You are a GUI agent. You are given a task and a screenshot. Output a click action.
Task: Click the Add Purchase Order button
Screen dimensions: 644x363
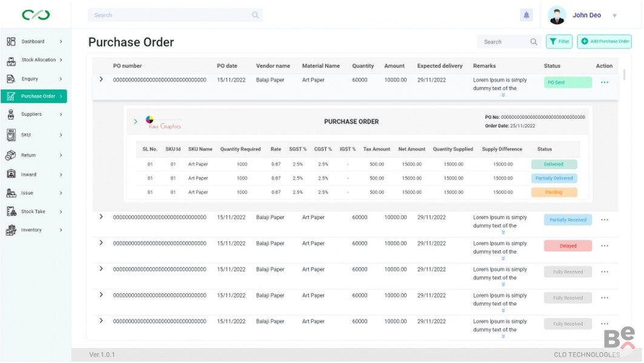pos(604,42)
